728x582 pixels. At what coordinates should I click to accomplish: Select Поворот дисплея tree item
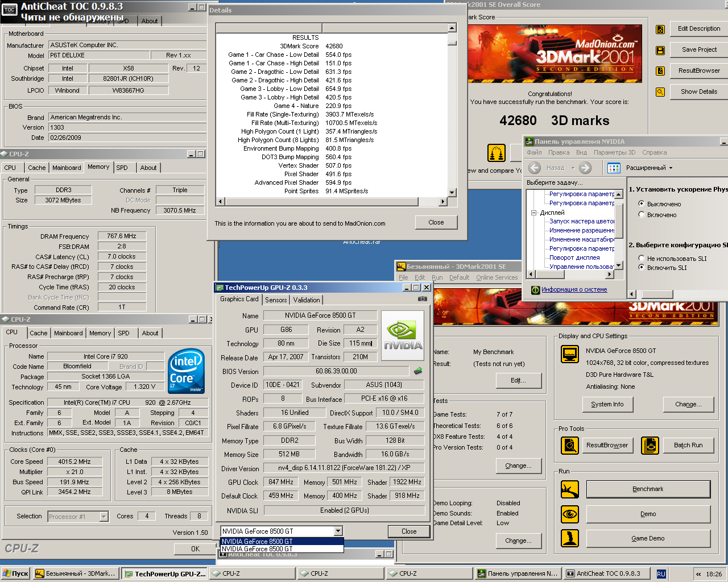point(574,258)
